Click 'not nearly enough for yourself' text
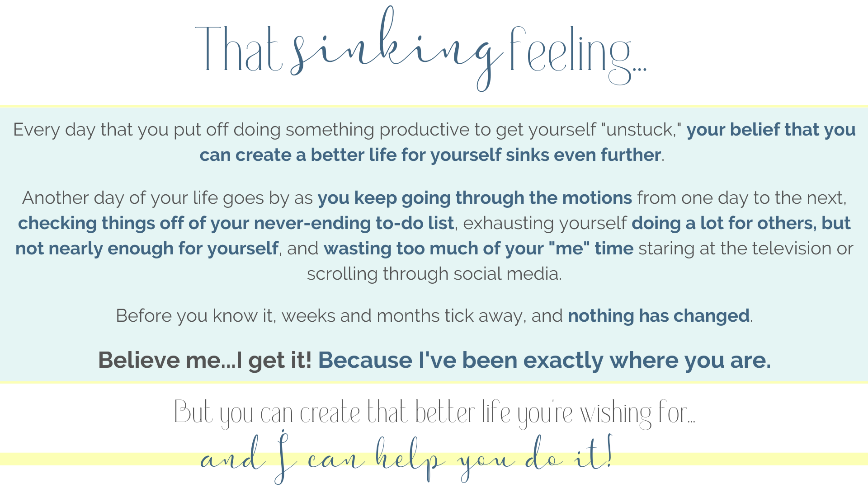868x488 pixels. point(147,249)
